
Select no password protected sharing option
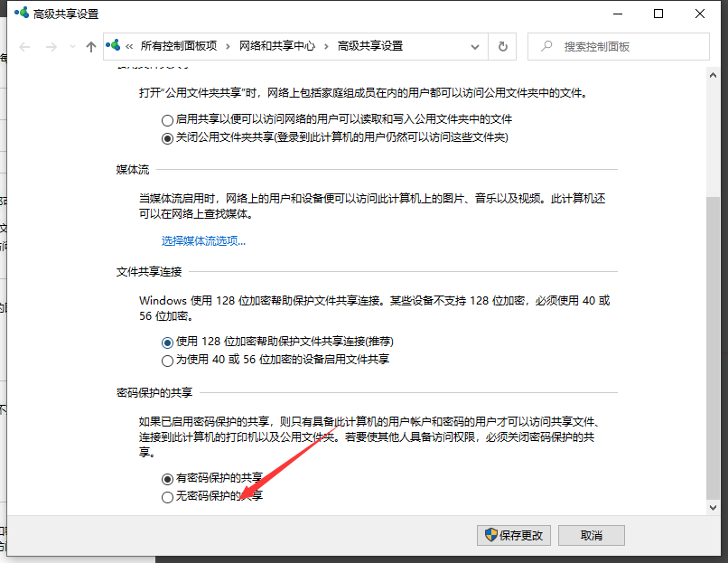coord(167,497)
